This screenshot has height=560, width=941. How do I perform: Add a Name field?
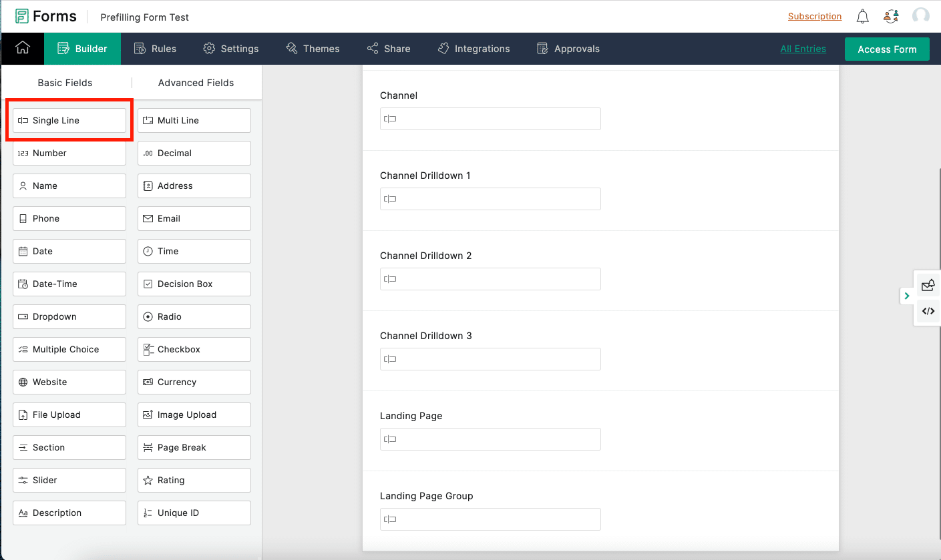(x=69, y=186)
